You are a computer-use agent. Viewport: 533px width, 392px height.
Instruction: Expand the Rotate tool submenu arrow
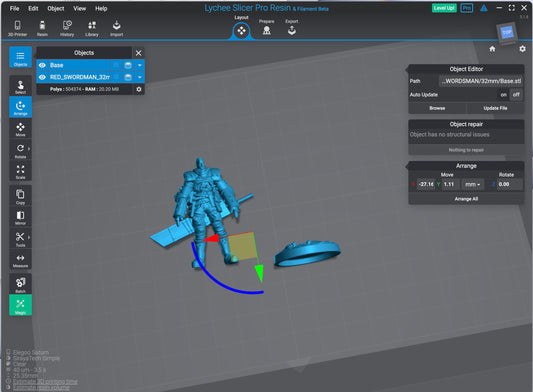pyautogui.click(x=29, y=149)
